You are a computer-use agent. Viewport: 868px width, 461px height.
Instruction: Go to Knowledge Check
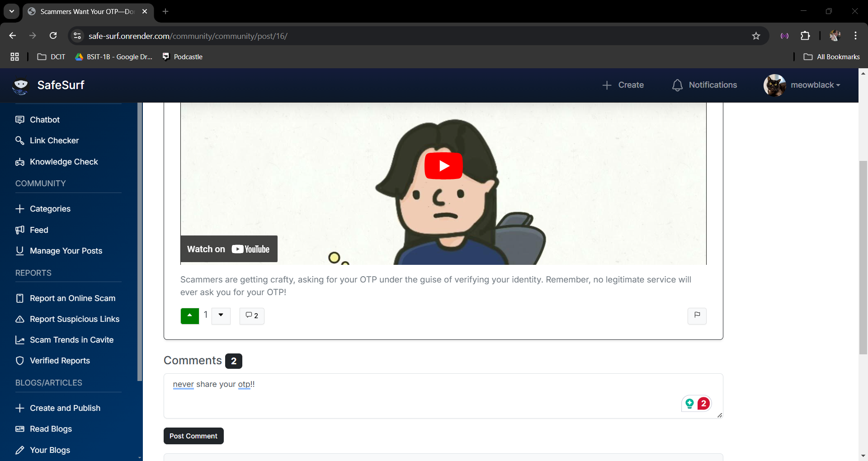[57, 162]
